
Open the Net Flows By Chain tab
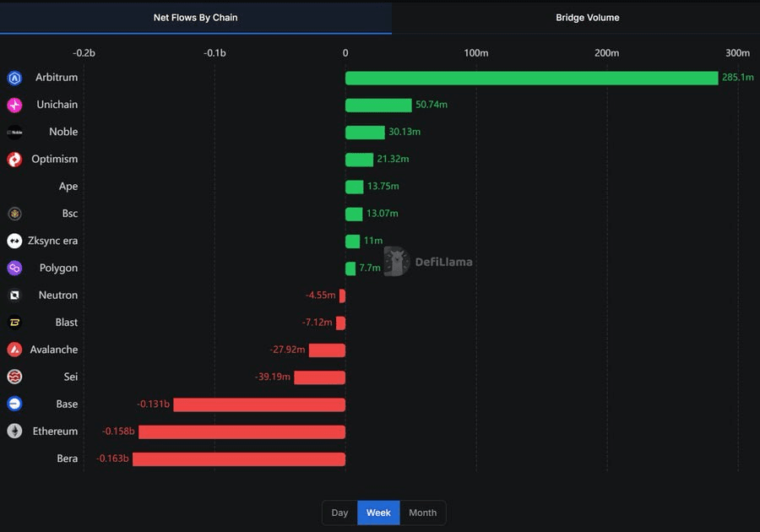coord(195,18)
